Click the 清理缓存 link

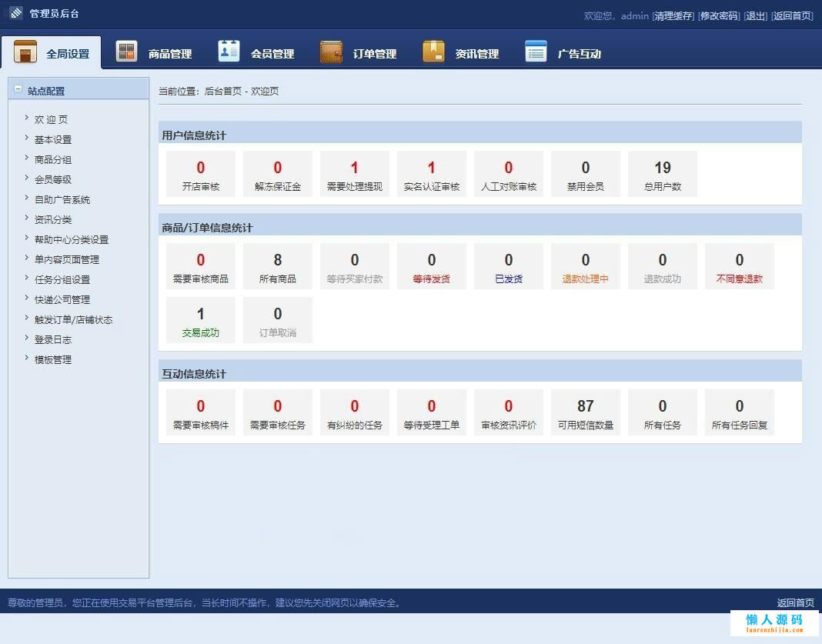point(673,15)
